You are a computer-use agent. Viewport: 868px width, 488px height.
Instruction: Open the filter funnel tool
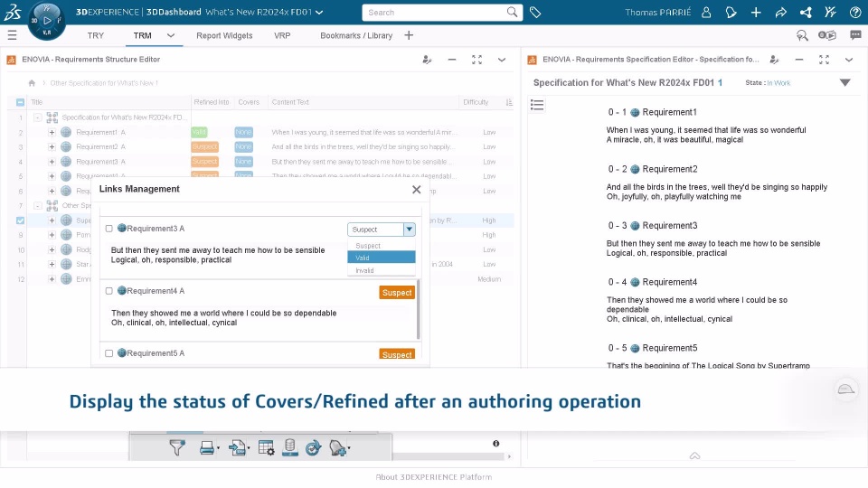point(177,447)
